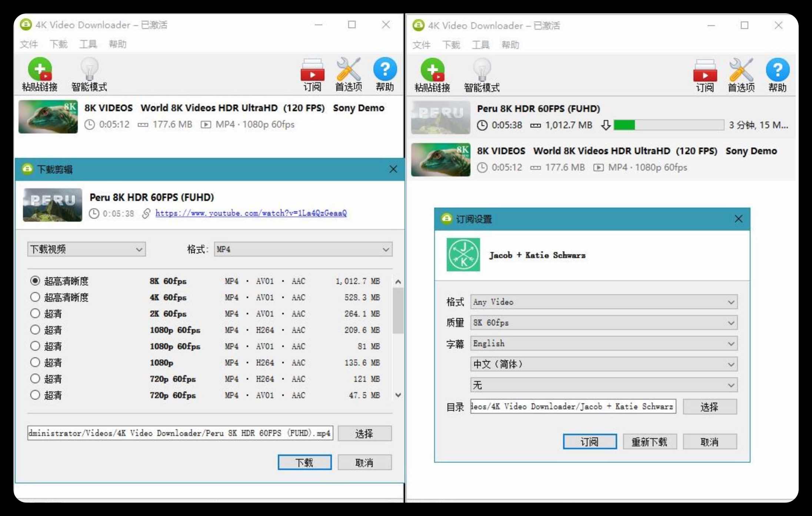Click Help question icon in right window

pos(778,70)
